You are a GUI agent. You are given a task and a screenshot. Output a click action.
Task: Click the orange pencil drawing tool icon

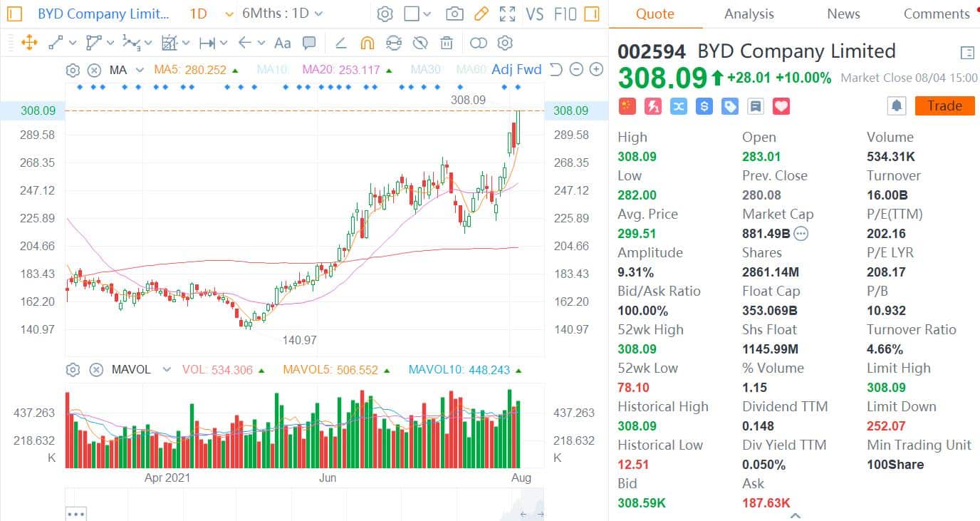(x=481, y=14)
